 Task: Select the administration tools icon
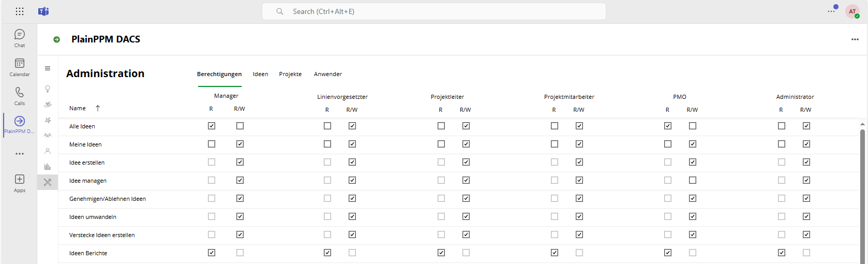pyautogui.click(x=48, y=182)
